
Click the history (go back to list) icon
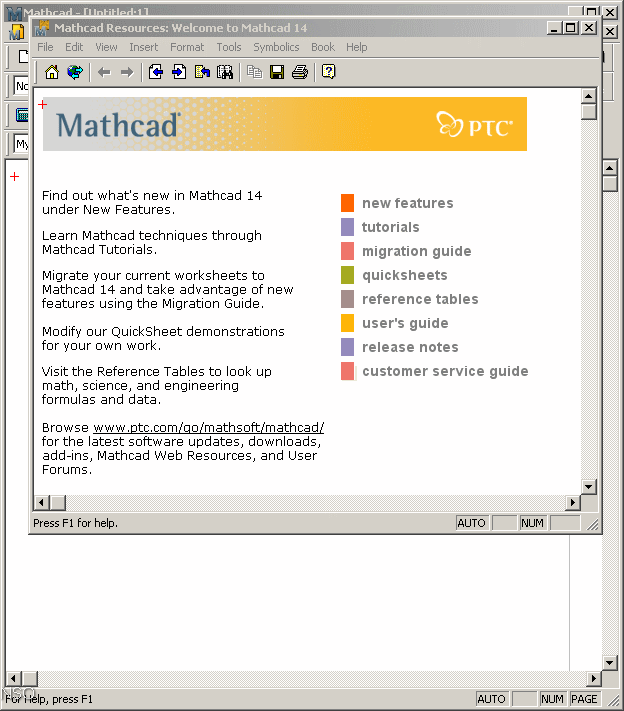click(202, 72)
